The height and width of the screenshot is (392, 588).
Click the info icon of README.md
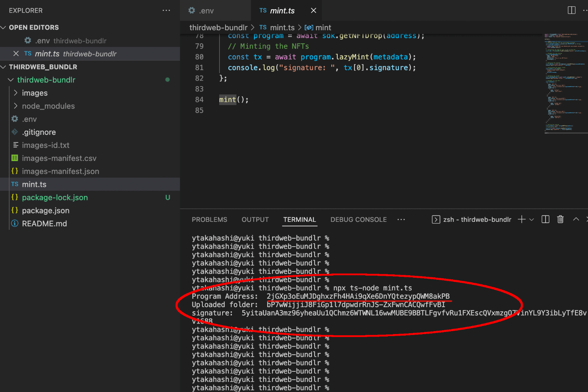pos(15,223)
